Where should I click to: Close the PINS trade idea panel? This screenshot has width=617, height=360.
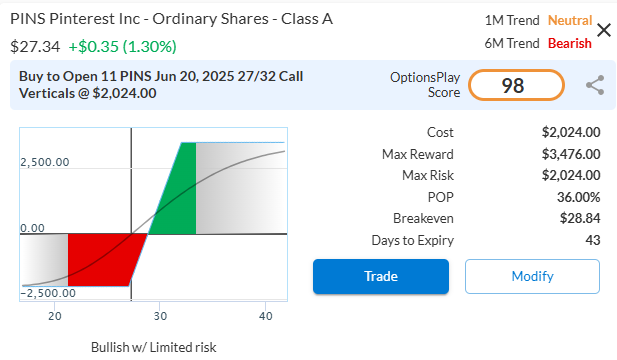click(604, 30)
